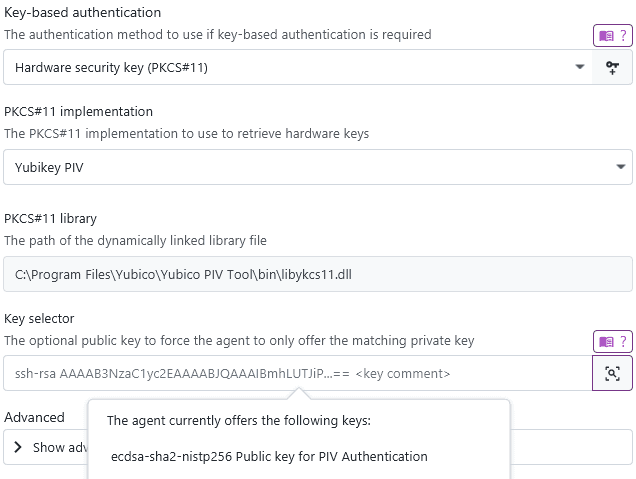Click the scan agent keys icon
This screenshot has width=636, height=479.
[612, 373]
